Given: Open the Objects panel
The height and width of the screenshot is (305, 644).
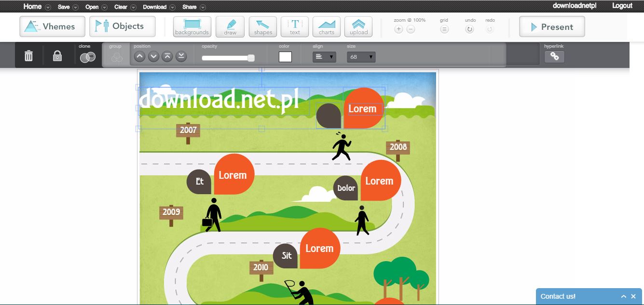Looking at the screenshot, I should tap(123, 27).
